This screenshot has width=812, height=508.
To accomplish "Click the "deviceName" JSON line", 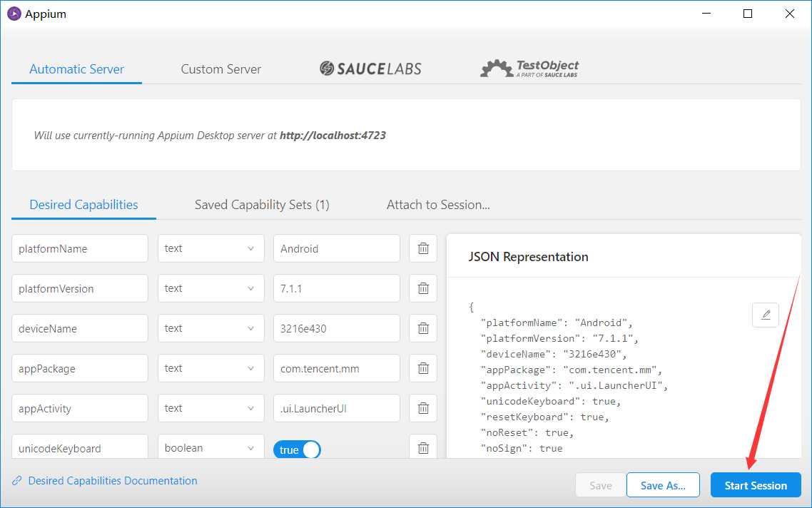I will 554,354.
